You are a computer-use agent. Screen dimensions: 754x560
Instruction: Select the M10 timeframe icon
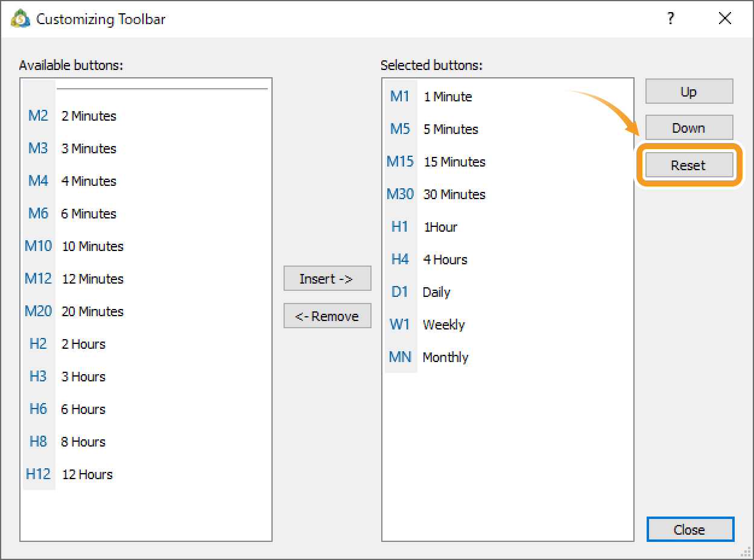pyautogui.click(x=38, y=246)
